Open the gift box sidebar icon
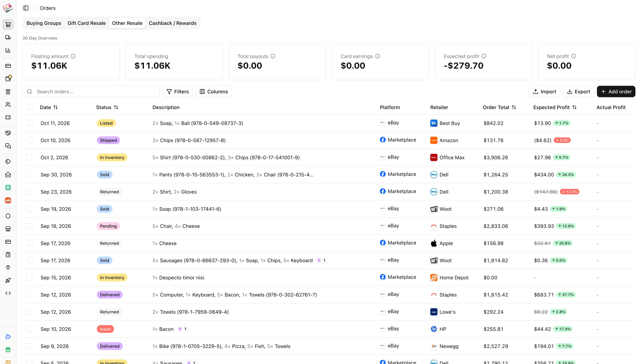Viewport: 640px width, 364px height. point(8,349)
